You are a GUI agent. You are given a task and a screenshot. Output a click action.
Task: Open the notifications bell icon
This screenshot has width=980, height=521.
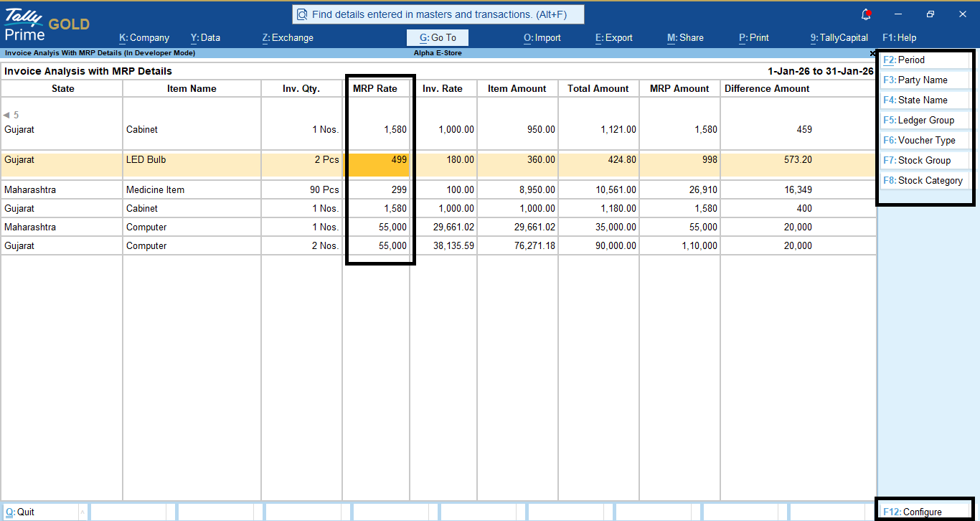coord(867,14)
